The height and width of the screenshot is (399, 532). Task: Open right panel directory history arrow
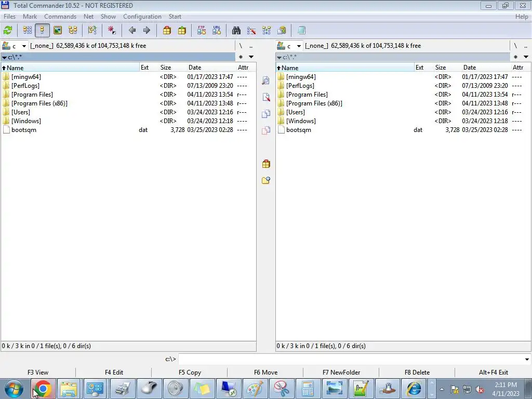tap(526, 57)
